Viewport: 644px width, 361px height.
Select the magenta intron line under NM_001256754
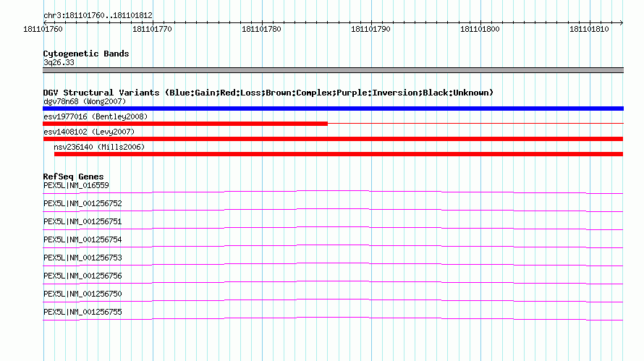pyautogui.click(x=333, y=245)
